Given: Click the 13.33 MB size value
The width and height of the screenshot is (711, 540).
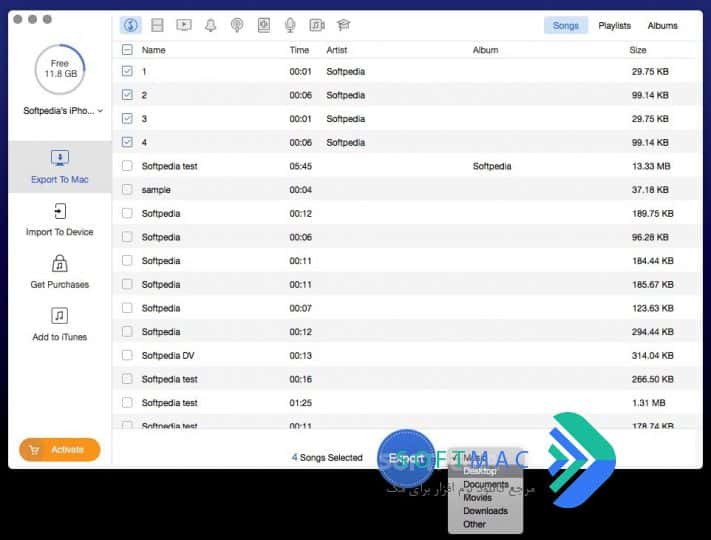Looking at the screenshot, I should (x=651, y=166).
